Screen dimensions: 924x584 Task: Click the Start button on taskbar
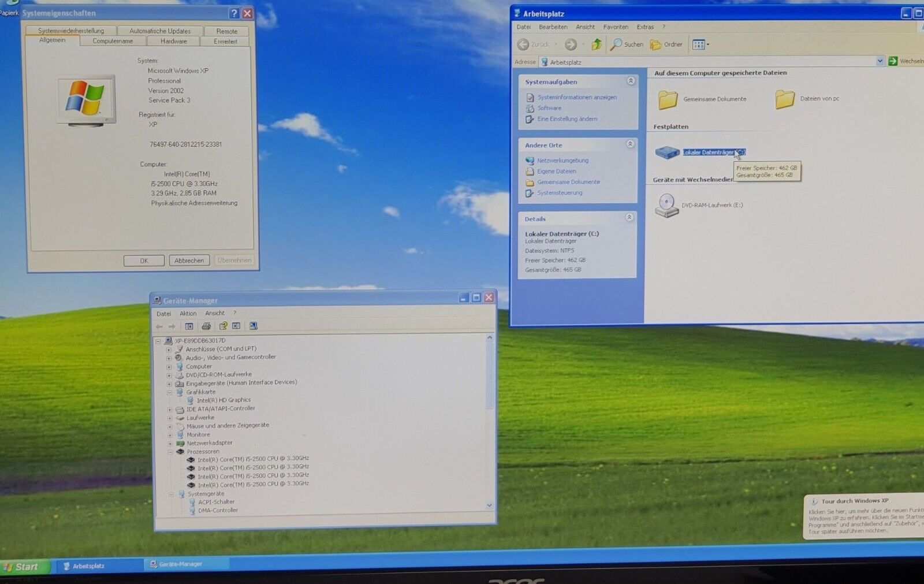point(22,567)
